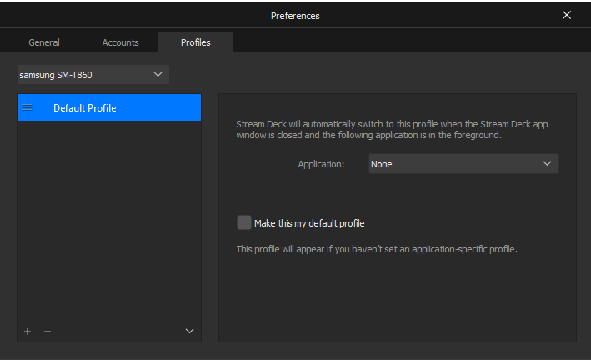The height and width of the screenshot is (364, 591).
Task: Expand the Application dropdown showing None
Action: coord(454,164)
